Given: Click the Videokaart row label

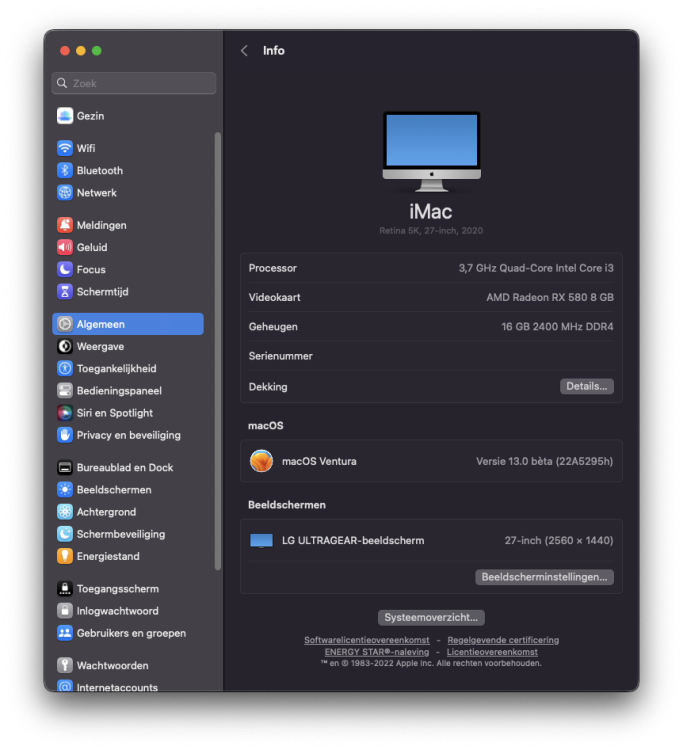Looking at the screenshot, I should (275, 298).
